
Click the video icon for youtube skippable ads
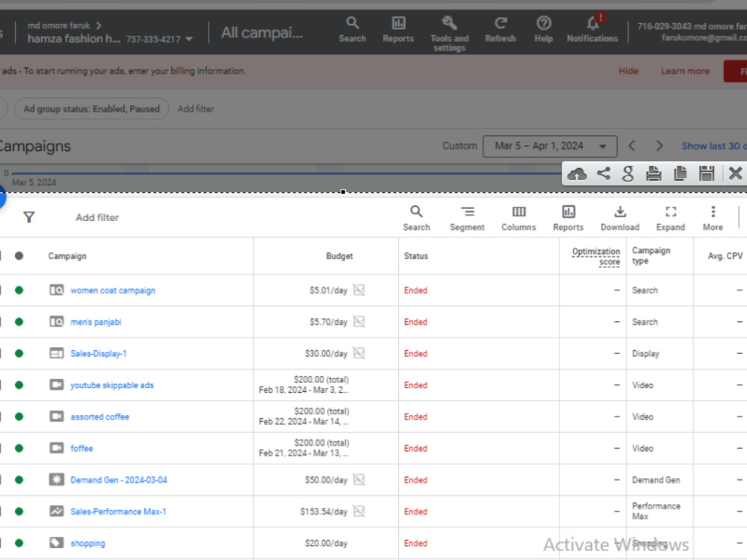57,385
